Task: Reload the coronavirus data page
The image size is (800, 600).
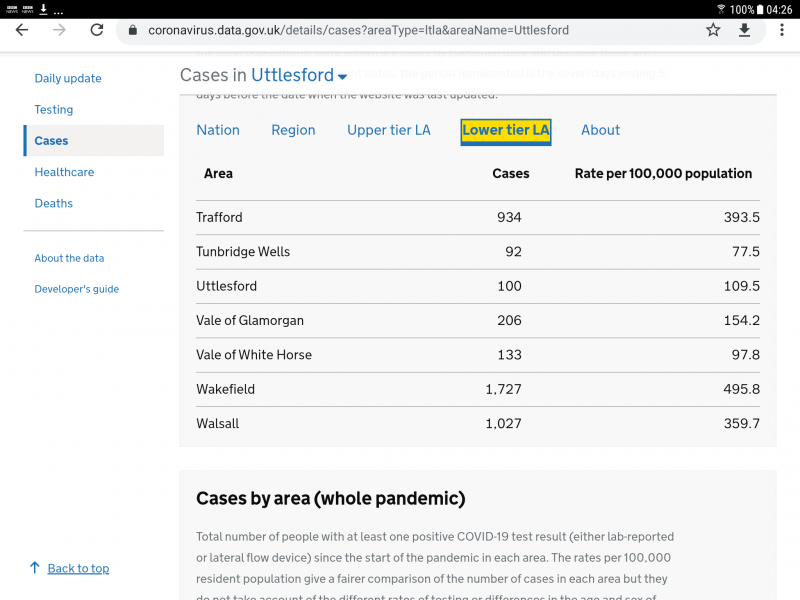Action: coord(96,31)
